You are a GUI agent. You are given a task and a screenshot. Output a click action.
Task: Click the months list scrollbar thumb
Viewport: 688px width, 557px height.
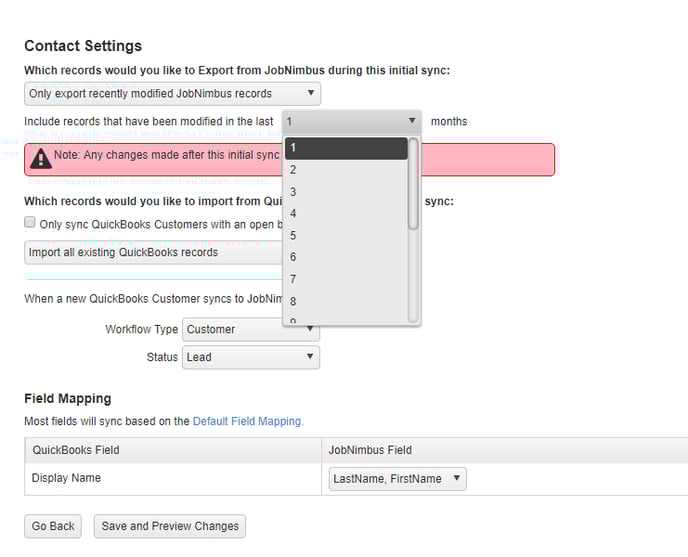pos(413,183)
